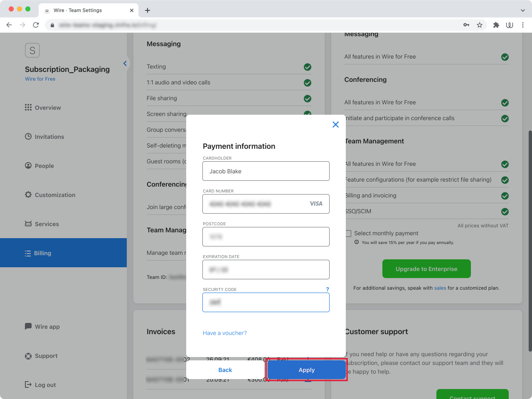Click the Billing list icon

[28, 253]
